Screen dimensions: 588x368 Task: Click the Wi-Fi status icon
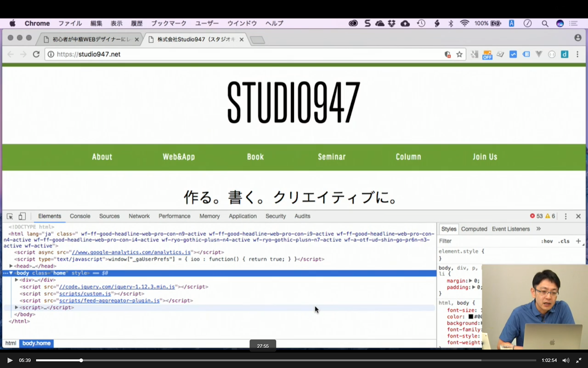(465, 23)
